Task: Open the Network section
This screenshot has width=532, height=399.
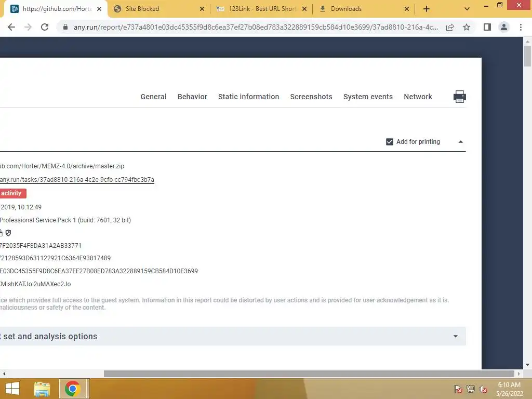Action: coord(418,97)
